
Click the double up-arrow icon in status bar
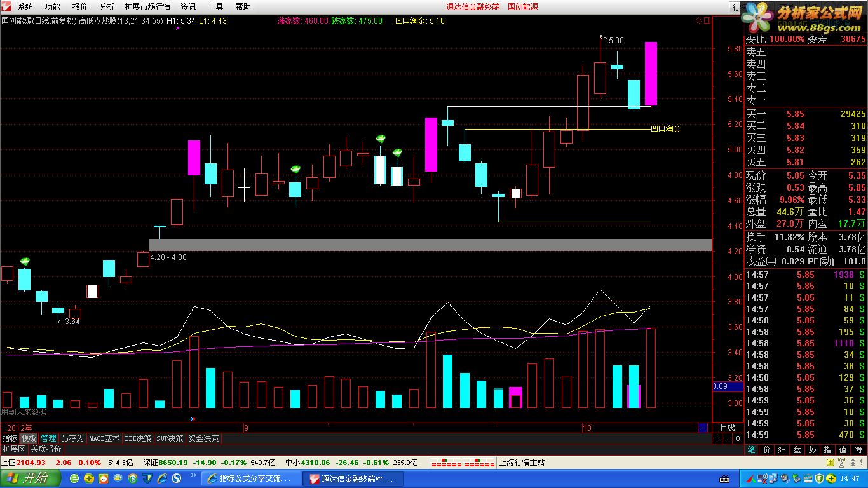coord(853,463)
